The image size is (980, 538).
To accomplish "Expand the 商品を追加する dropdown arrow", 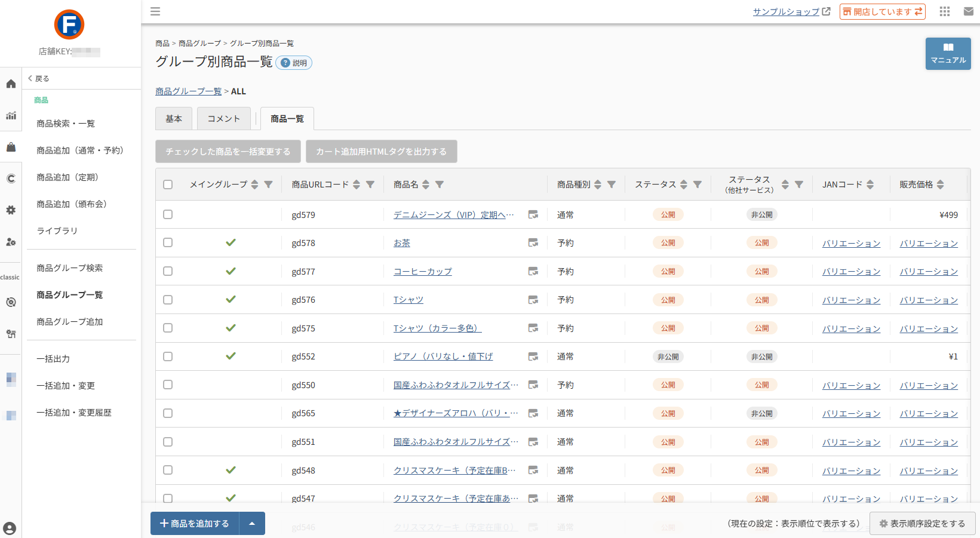I will 252,524.
